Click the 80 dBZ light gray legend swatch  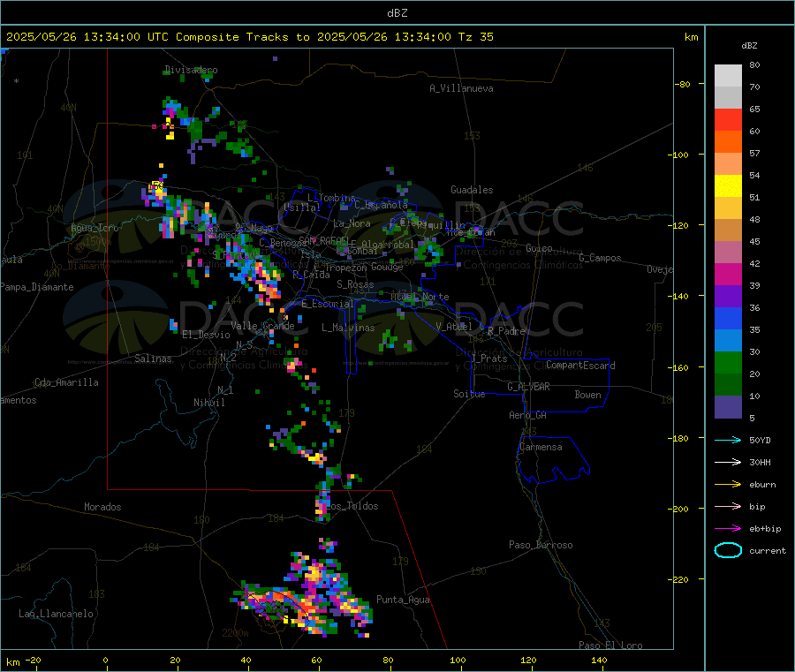click(x=728, y=76)
